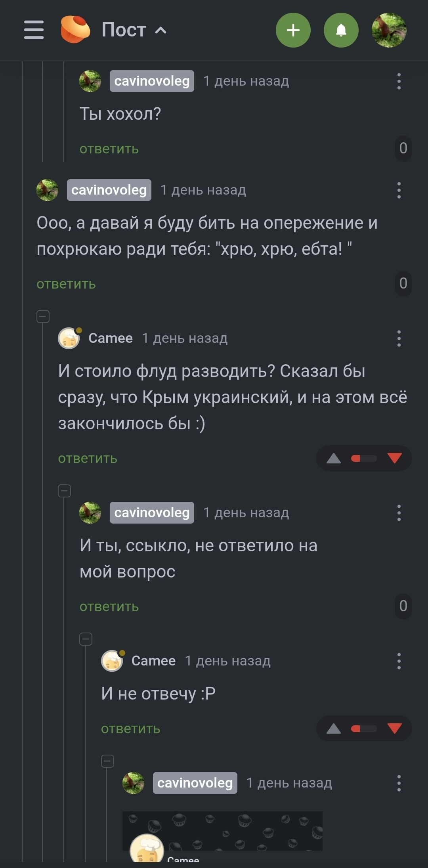Open notifications bell
Viewport: 428px width, 868px height.
point(341,30)
